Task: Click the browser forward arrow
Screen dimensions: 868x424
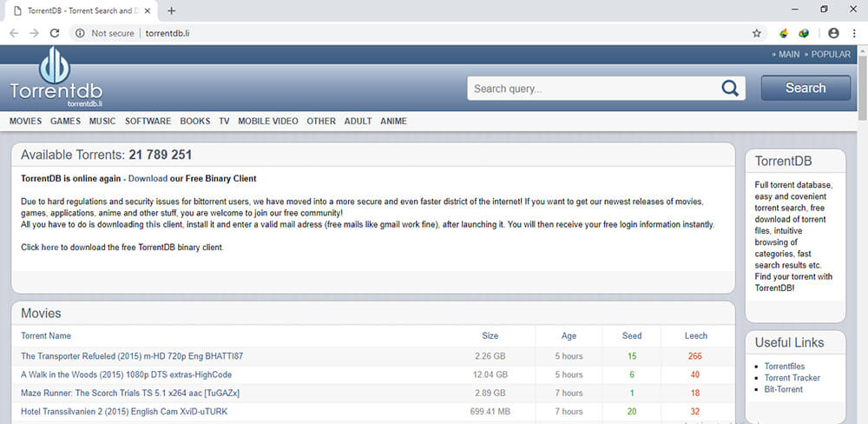Action: pos(35,33)
